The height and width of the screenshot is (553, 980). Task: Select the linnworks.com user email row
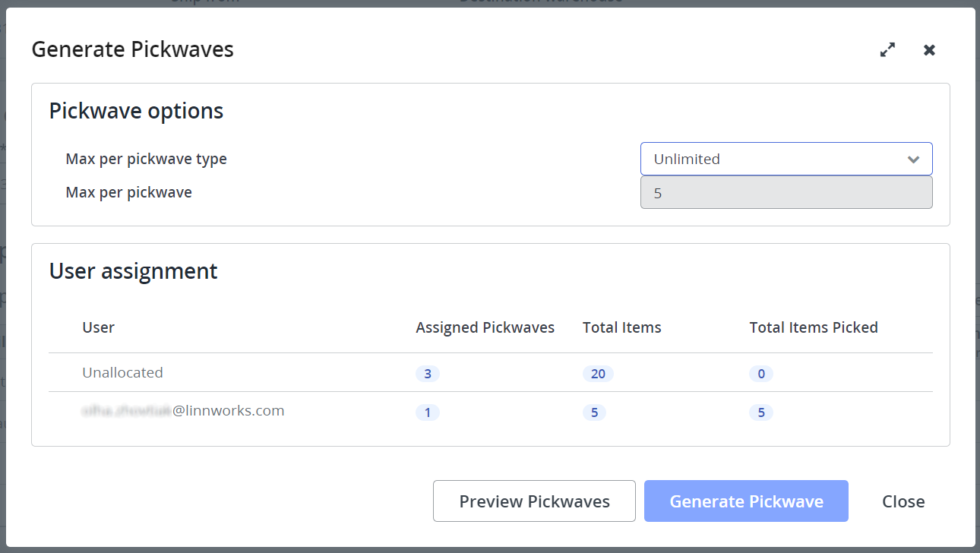tap(182, 411)
